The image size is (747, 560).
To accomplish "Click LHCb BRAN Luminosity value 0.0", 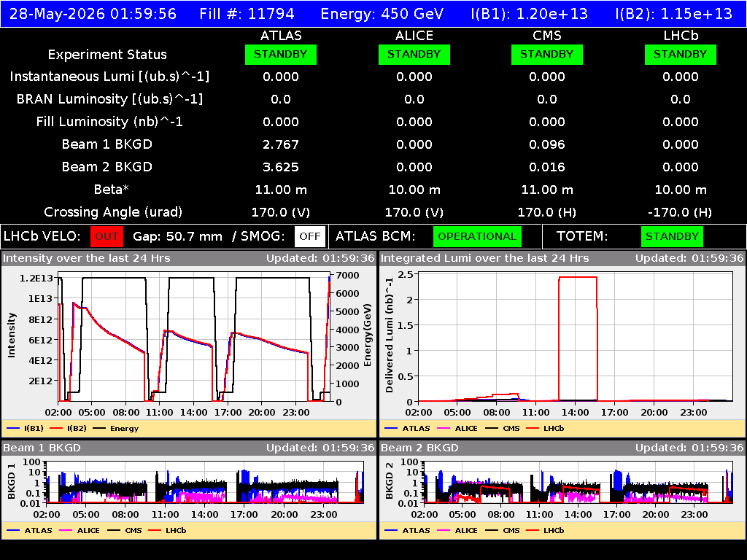I will point(681,99).
